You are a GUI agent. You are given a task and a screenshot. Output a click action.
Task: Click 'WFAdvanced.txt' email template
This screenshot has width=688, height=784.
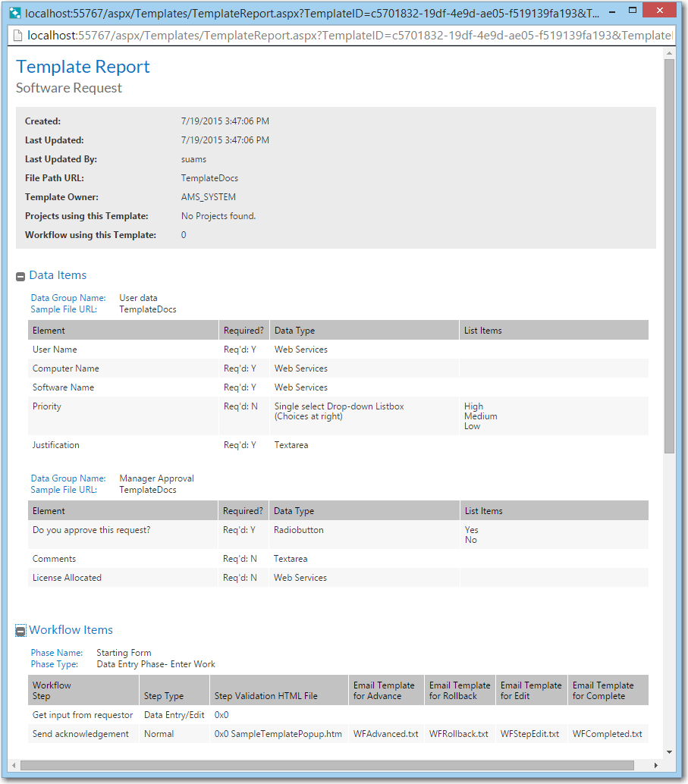(386, 734)
